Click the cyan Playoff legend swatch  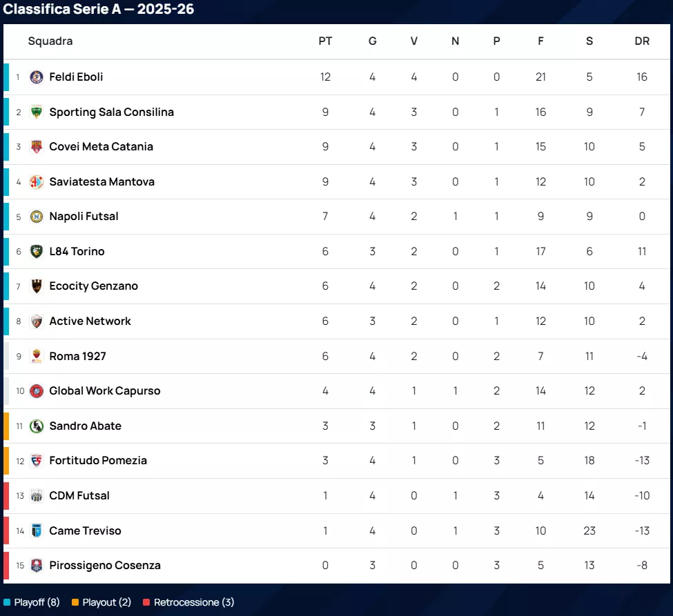(7, 603)
